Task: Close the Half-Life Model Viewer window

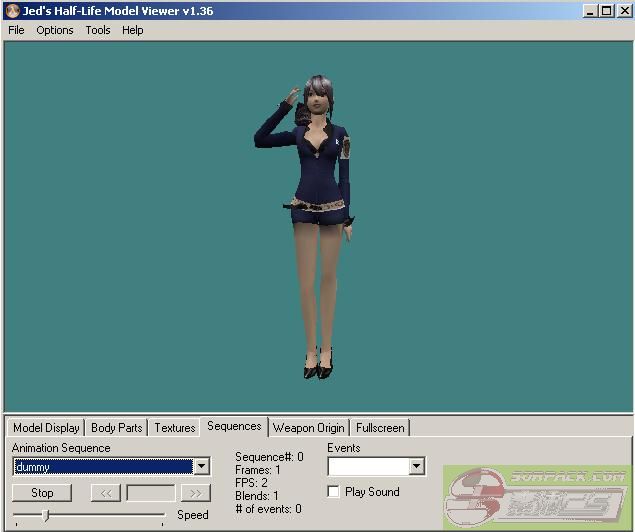Action: (x=622, y=11)
